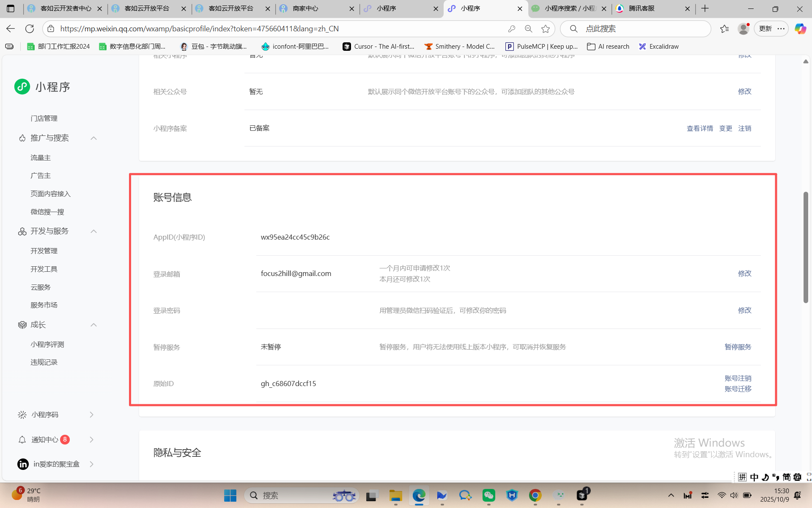Click the favorite star in address bar
This screenshot has width=812, height=508.
click(x=546, y=29)
